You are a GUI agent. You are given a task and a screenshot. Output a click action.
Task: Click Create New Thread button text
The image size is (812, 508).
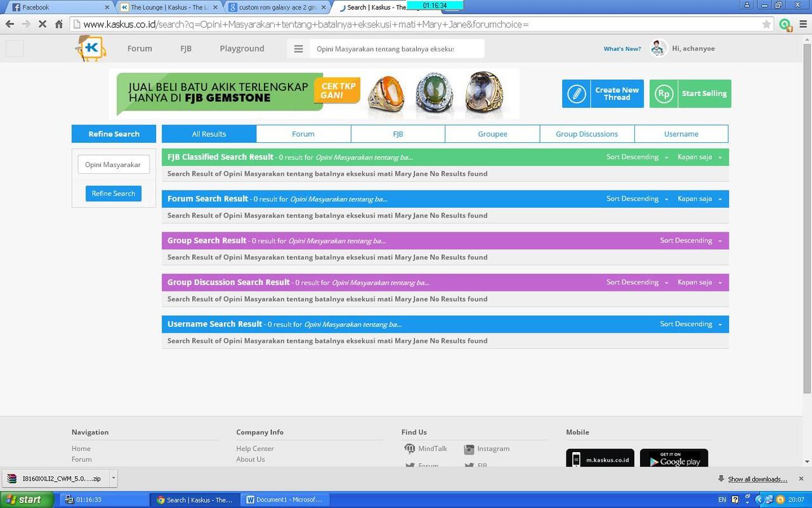tap(617, 94)
